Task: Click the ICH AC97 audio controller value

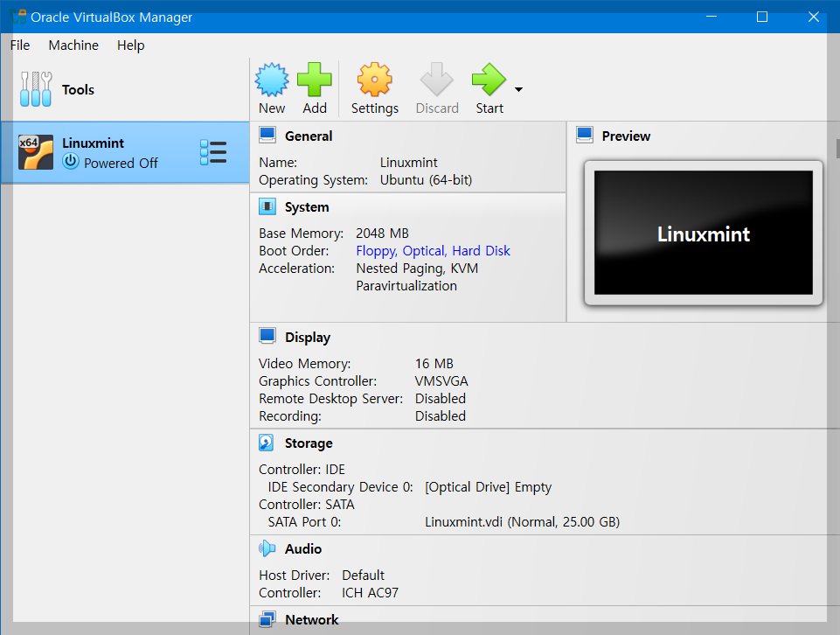Action: (x=371, y=593)
